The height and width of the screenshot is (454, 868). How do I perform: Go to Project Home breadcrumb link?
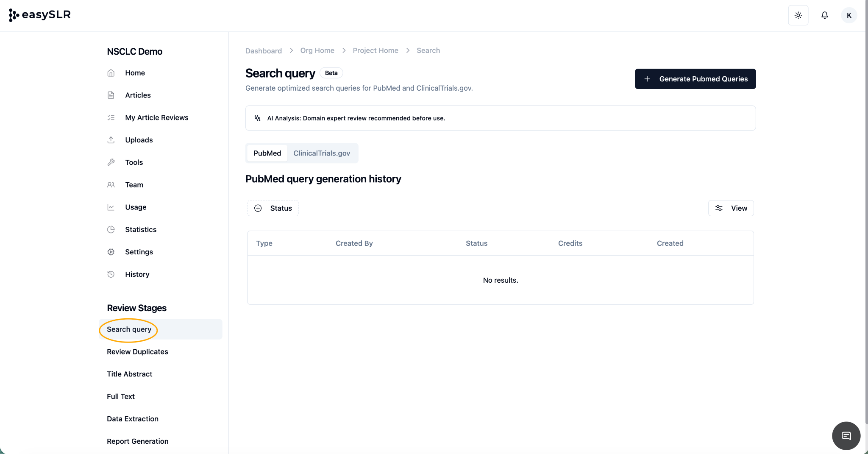click(376, 50)
